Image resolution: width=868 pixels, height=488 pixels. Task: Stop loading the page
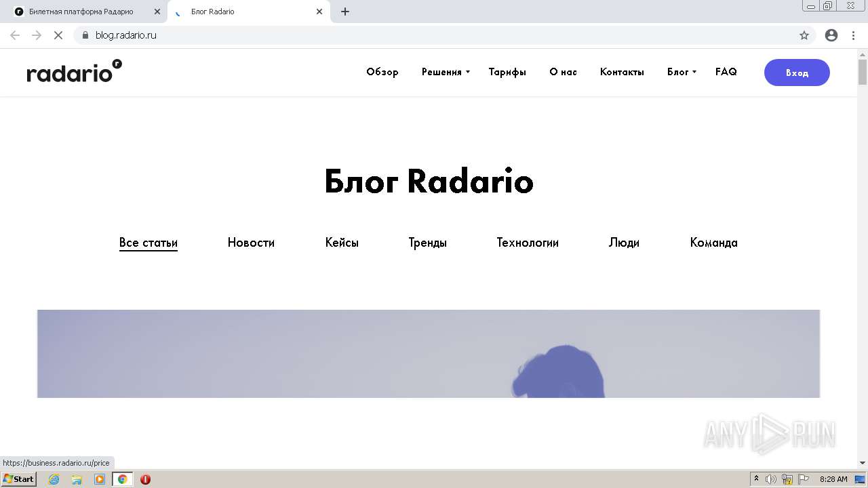click(x=58, y=35)
